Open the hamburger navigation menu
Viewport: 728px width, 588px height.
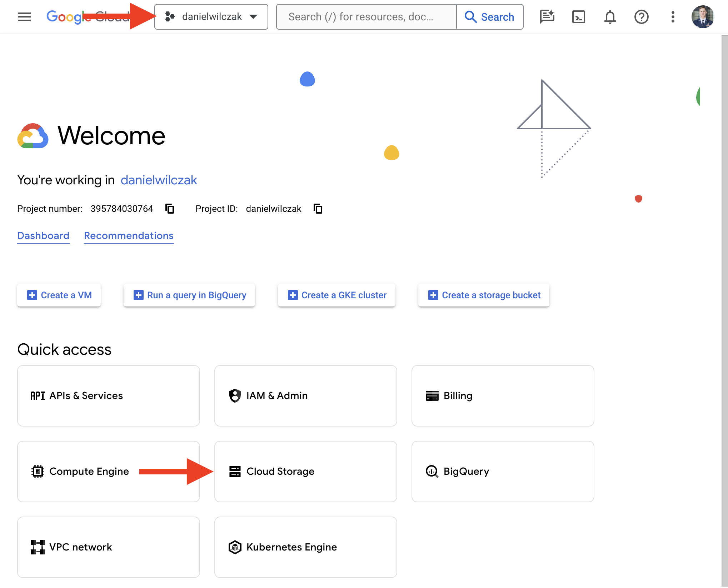click(24, 17)
